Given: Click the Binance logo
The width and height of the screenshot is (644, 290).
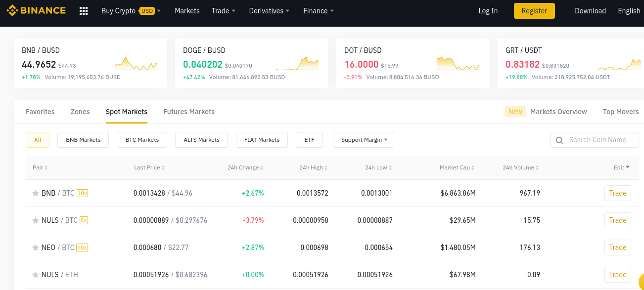Looking at the screenshot, I should point(36,10).
